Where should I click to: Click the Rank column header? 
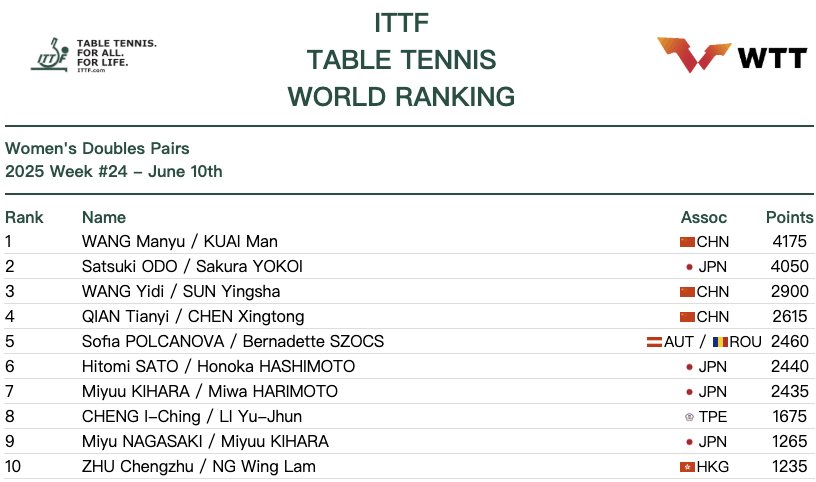point(24,217)
